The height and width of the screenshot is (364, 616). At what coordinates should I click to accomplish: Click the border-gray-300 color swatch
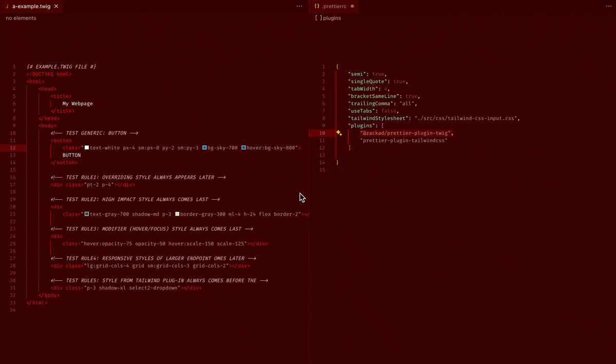[177, 214]
